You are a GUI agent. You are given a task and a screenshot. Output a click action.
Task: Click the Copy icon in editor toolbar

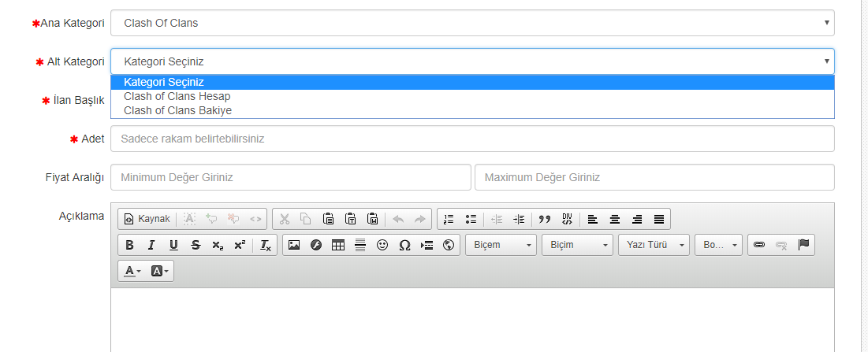[x=306, y=219]
